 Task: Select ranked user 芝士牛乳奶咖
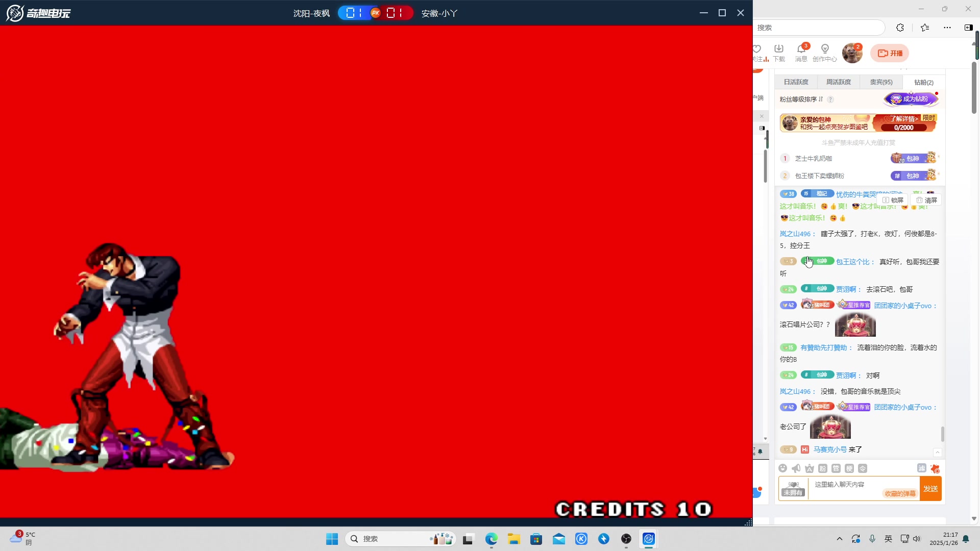(813, 159)
